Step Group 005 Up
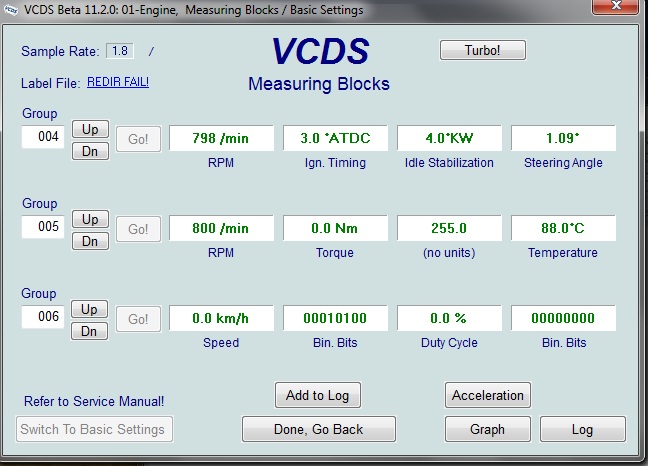652x471 pixels. click(x=90, y=219)
